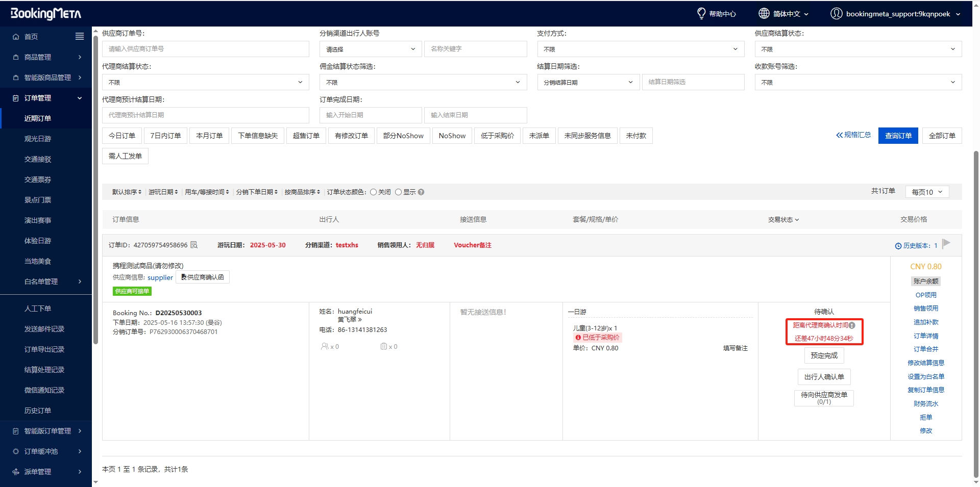The image size is (980, 487).
Task: Expand the 交易状态 column filter
Action: point(783,220)
